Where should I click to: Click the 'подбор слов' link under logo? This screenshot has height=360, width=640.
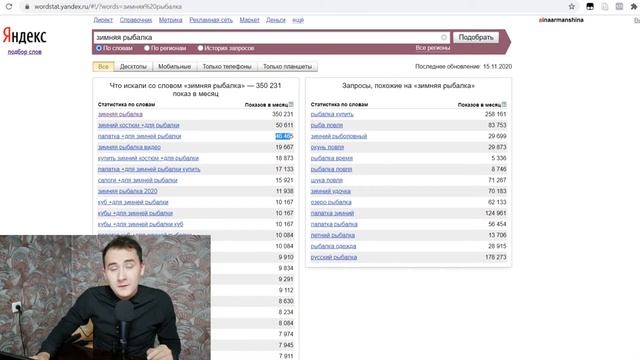[24, 52]
